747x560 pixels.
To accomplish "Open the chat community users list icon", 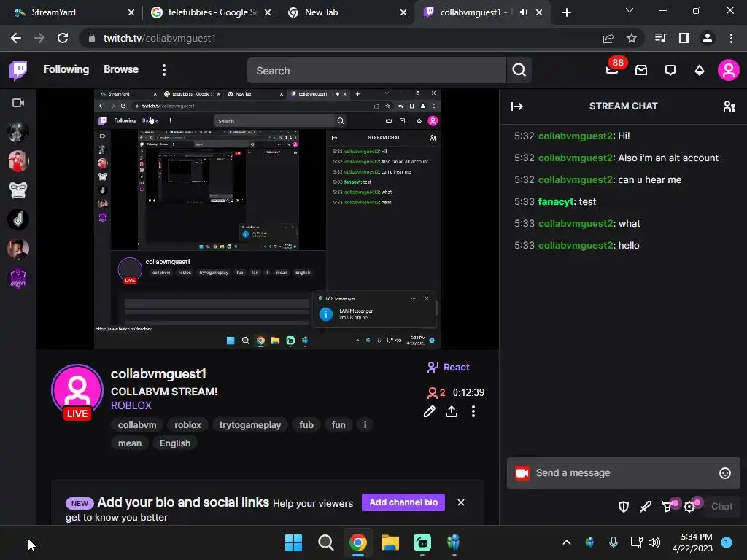I will coord(729,106).
